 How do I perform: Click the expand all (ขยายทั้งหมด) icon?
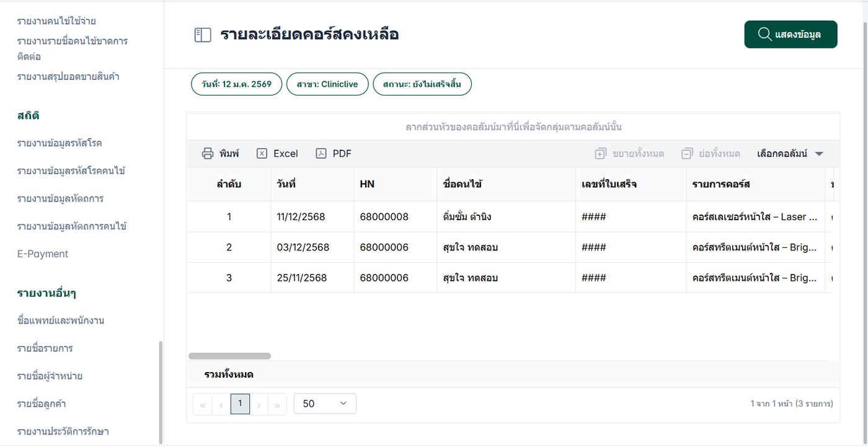click(x=600, y=154)
